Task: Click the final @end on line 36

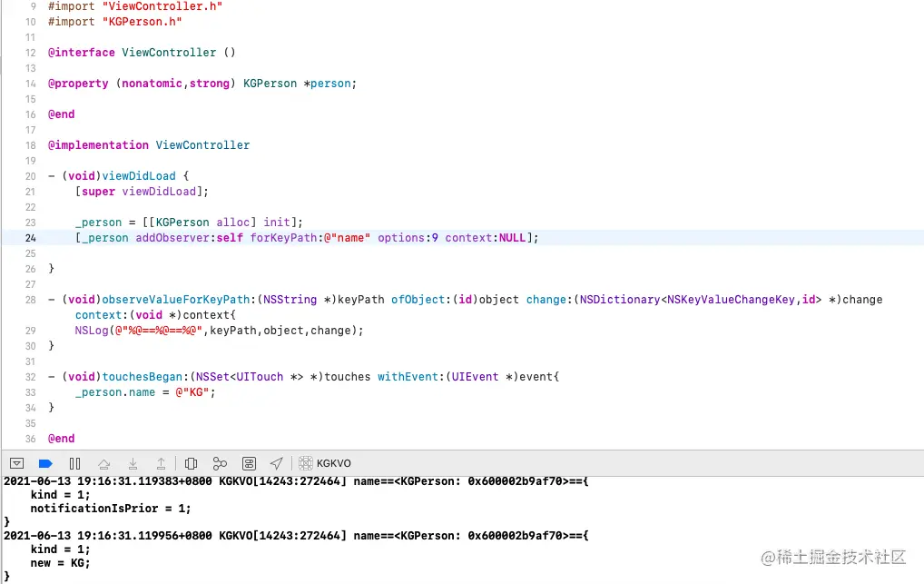Action: pos(62,439)
